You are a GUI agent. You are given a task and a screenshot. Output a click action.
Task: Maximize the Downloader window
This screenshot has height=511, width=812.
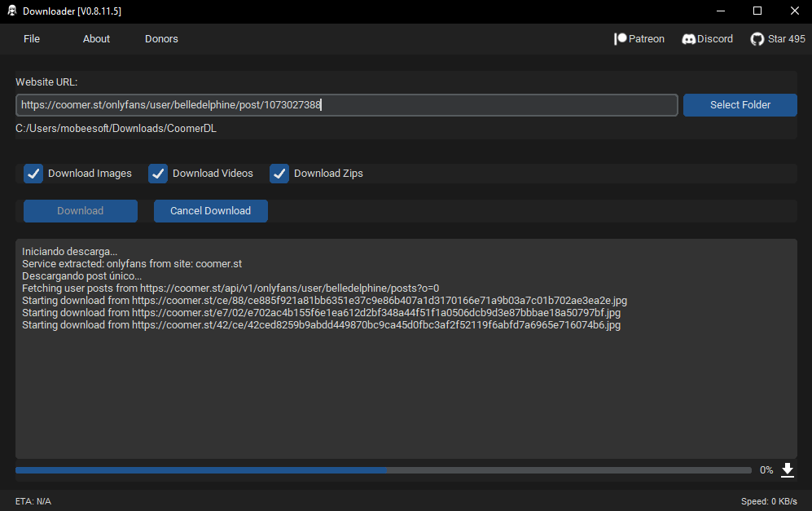757,11
